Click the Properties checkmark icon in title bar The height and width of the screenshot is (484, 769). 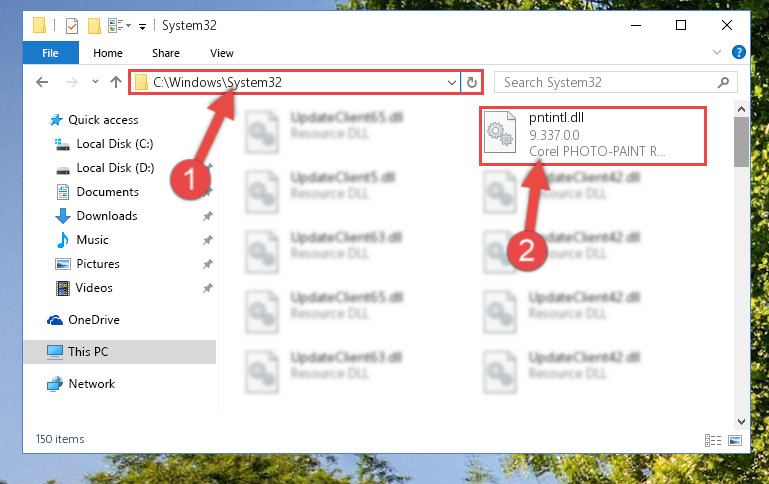pyautogui.click(x=72, y=25)
